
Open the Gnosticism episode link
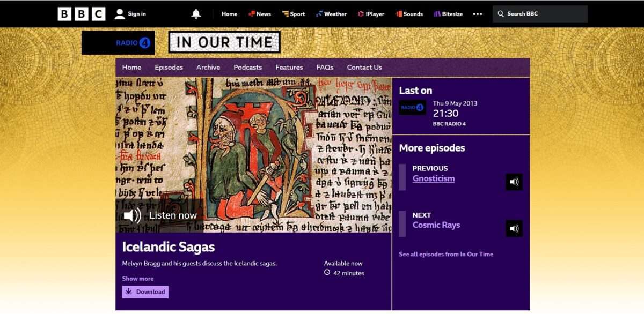pos(433,177)
